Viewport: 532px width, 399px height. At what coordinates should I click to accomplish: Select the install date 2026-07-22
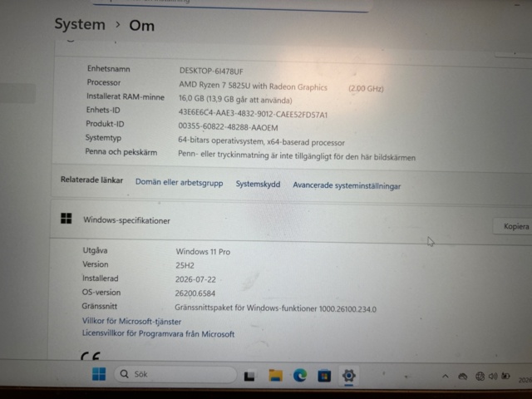click(195, 279)
